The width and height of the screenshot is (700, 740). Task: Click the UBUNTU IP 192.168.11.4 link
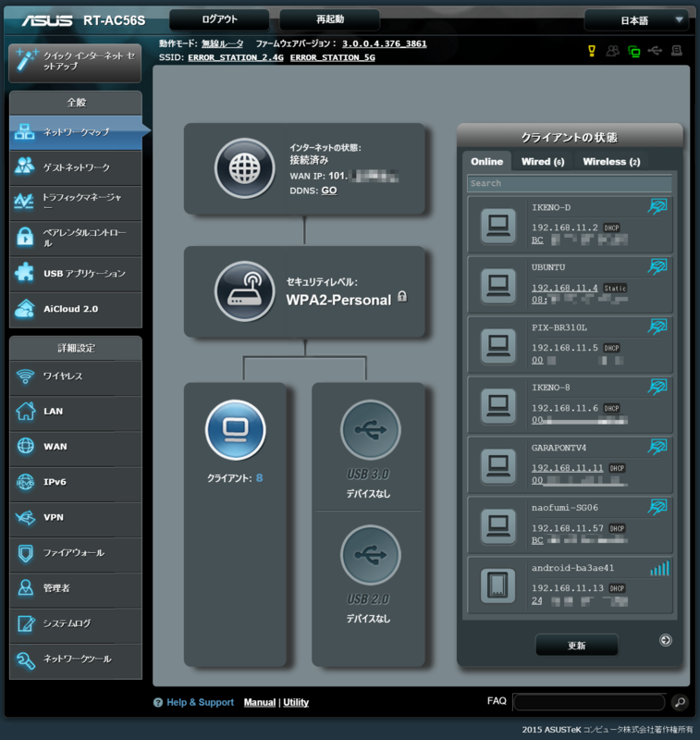pyautogui.click(x=565, y=288)
